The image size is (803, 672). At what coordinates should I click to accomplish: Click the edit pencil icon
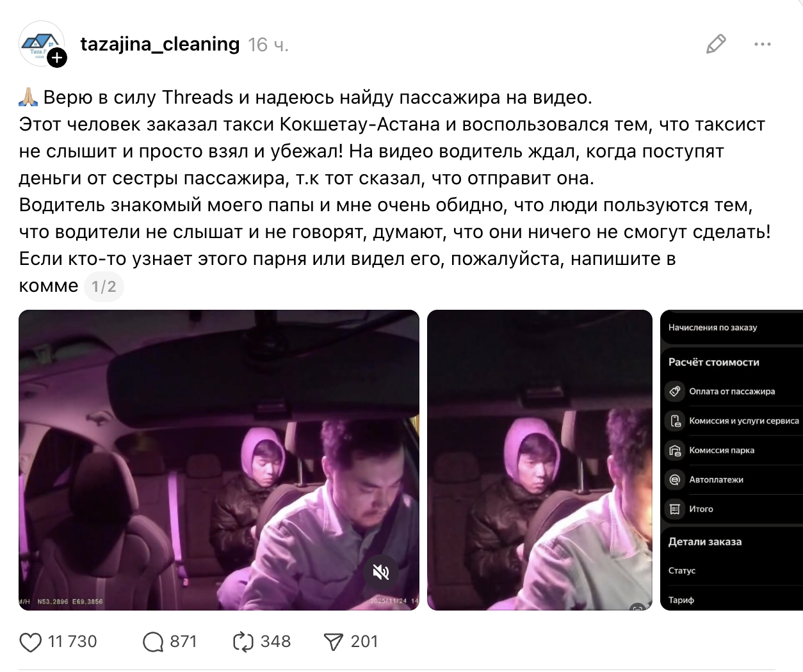pos(716,44)
